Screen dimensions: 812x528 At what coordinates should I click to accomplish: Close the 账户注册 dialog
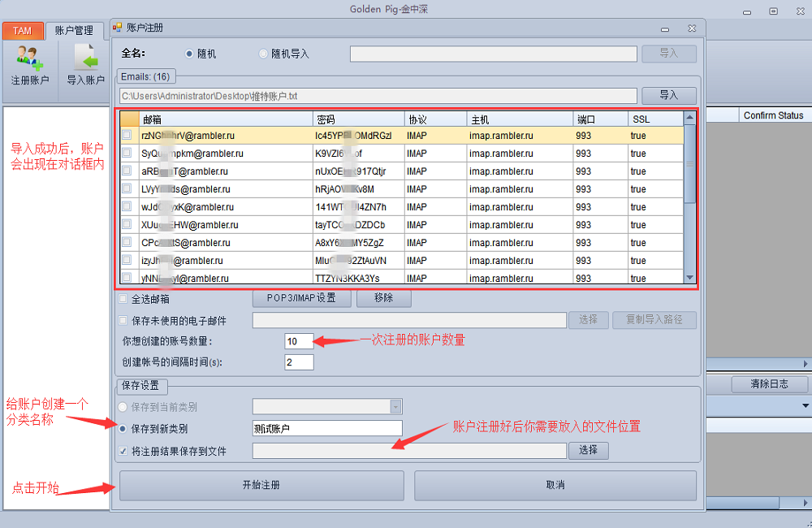692,28
